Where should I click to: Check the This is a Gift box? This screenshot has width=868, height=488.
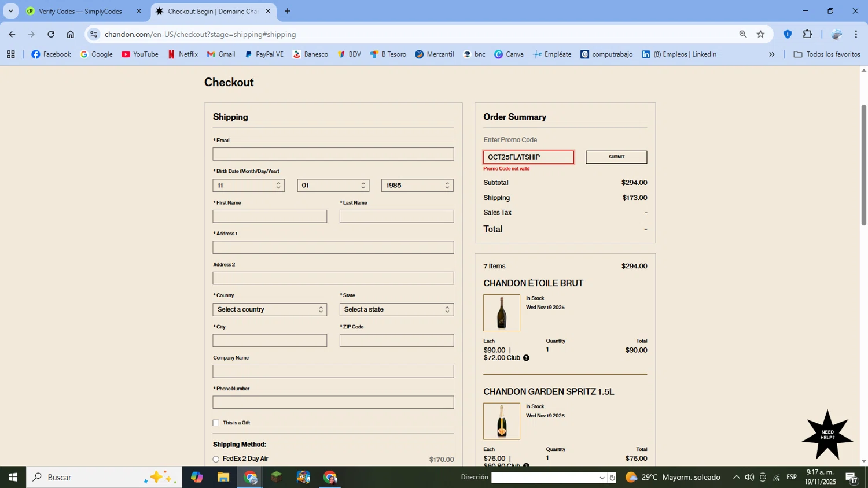[216, 423]
